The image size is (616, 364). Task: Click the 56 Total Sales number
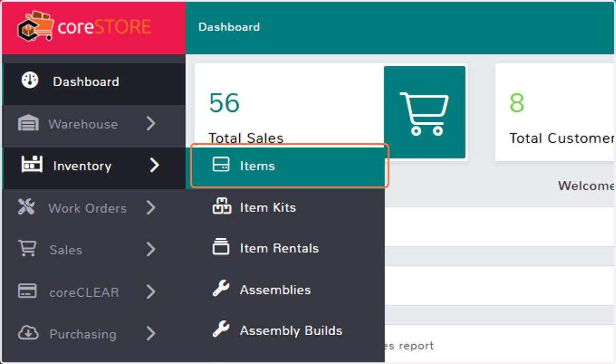[224, 103]
